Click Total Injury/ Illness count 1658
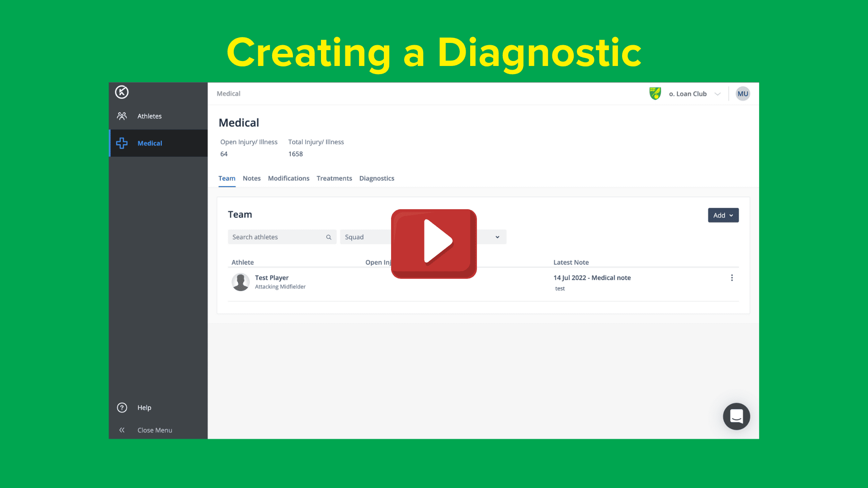Image resolution: width=868 pixels, height=488 pixels. pyautogui.click(x=296, y=154)
